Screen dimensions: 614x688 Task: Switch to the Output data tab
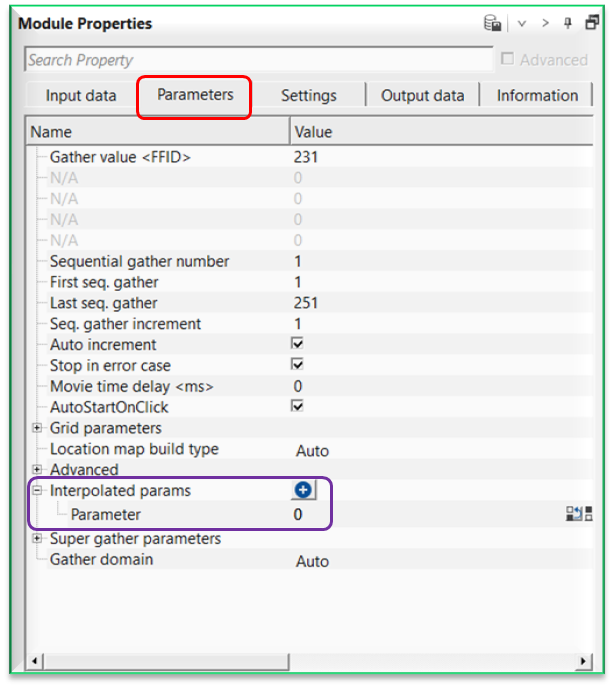(x=423, y=96)
